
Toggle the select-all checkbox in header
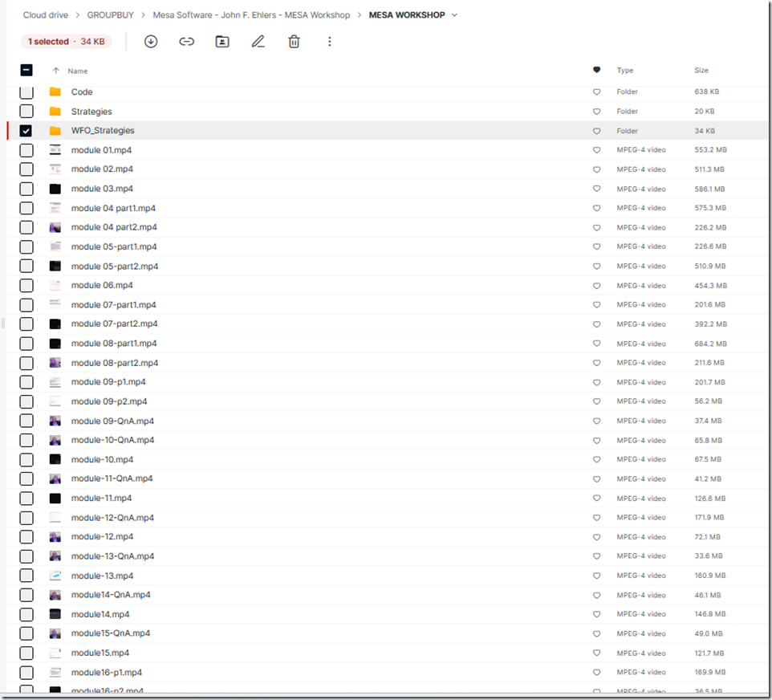[x=26, y=71]
